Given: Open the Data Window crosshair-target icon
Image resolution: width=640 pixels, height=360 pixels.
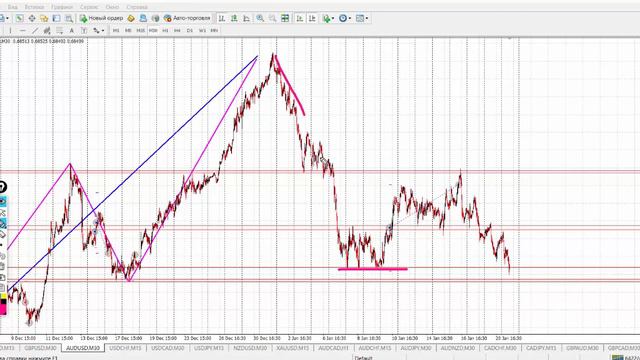Looking at the screenshot, I should pos(31,18).
